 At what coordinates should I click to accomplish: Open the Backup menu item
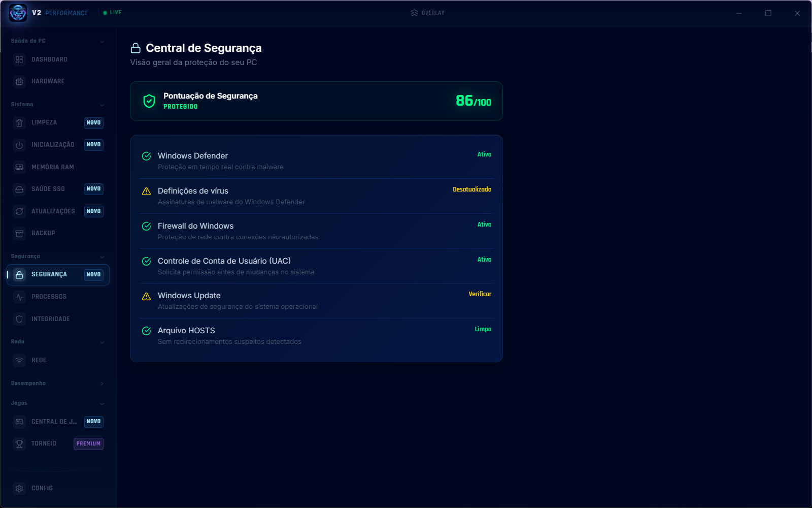tap(58, 233)
